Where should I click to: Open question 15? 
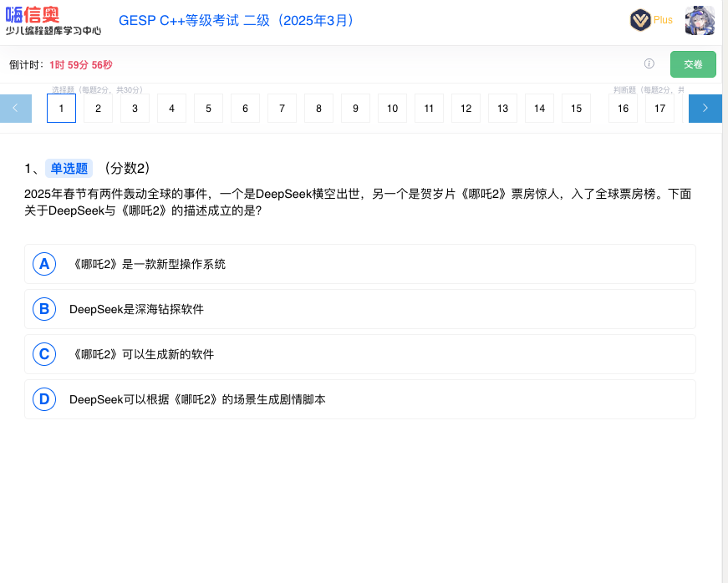(x=576, y=109)
